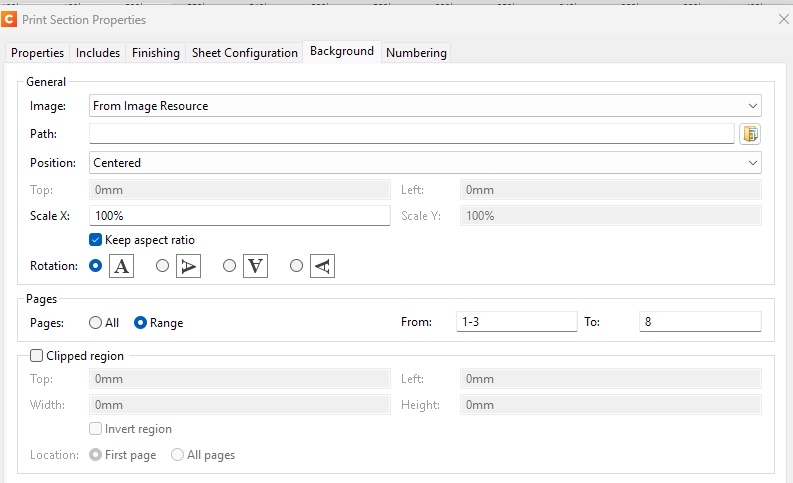Expand the Position dropdown
Viewport: 793px width, 483px height.
(x=425, y=163)
